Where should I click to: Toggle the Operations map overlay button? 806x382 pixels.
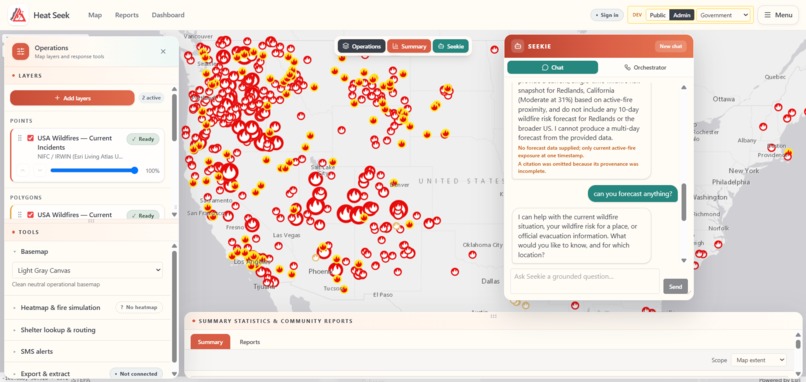tap(361, 46)
